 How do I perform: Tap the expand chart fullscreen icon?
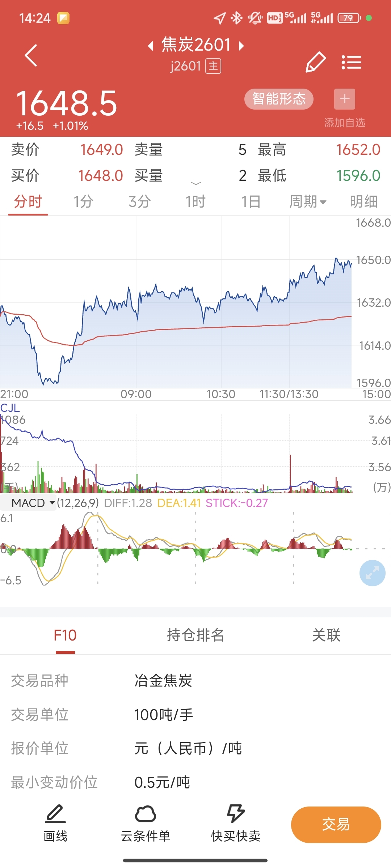[372, 573]
